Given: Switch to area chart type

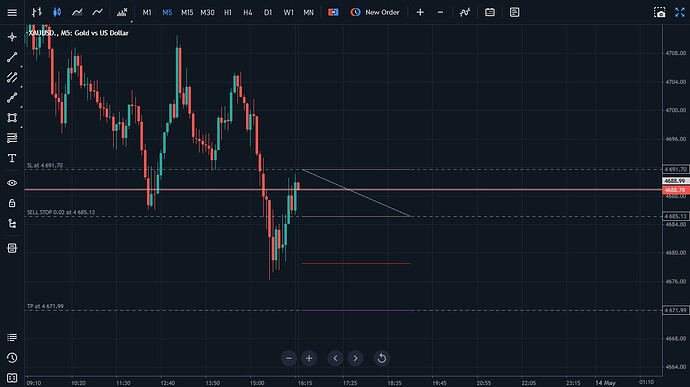Looking at the screenshot, I should (77, 12).
